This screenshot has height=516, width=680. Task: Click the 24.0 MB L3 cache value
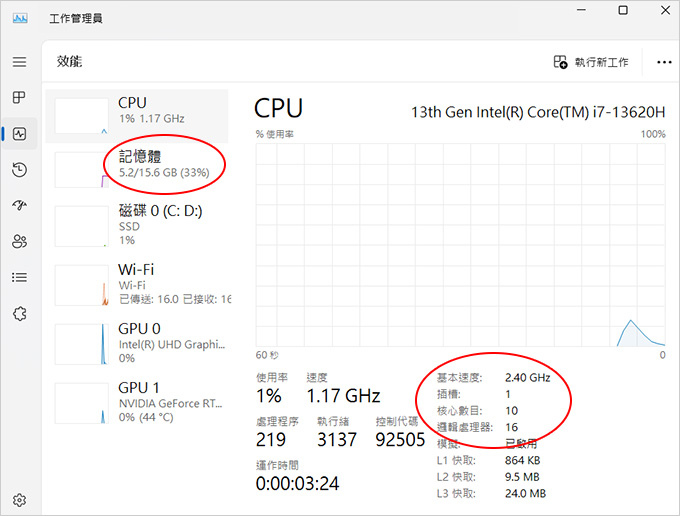coord(525,493)
